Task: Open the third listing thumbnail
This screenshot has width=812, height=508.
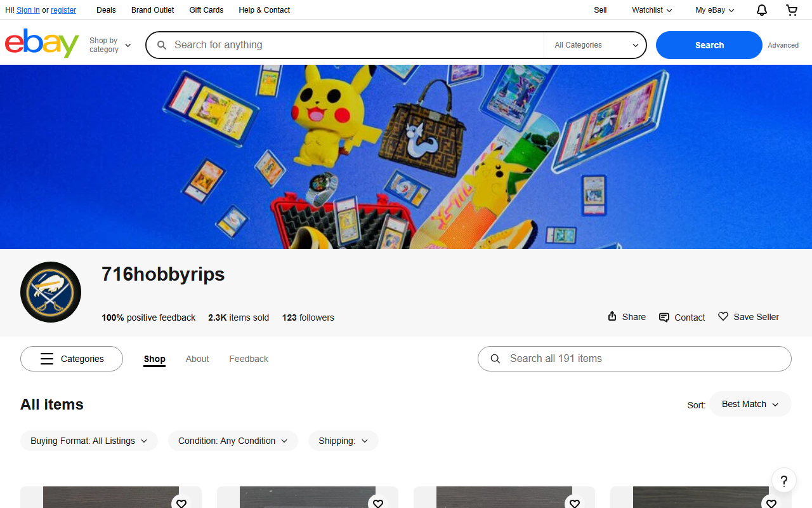Action: 504,497
